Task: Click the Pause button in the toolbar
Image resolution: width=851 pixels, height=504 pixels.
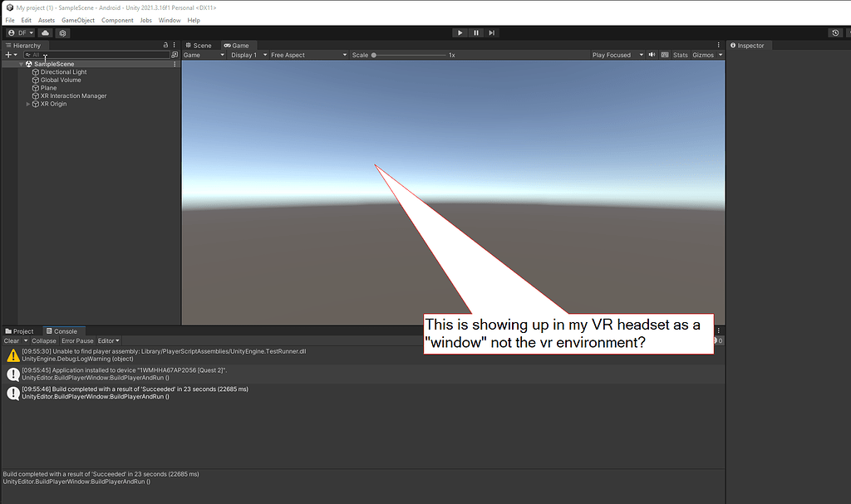Action: (x=475, y=32)
